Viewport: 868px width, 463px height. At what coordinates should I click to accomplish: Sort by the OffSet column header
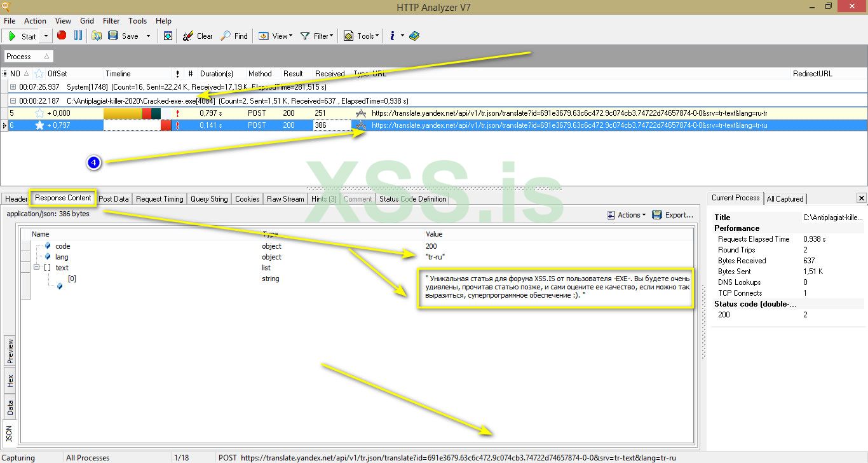tap(57, 74)
